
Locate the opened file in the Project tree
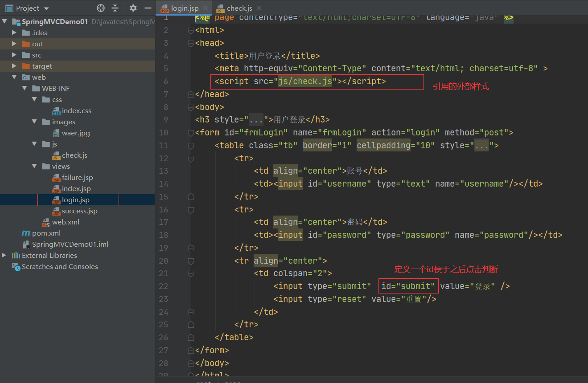(101, 8)
